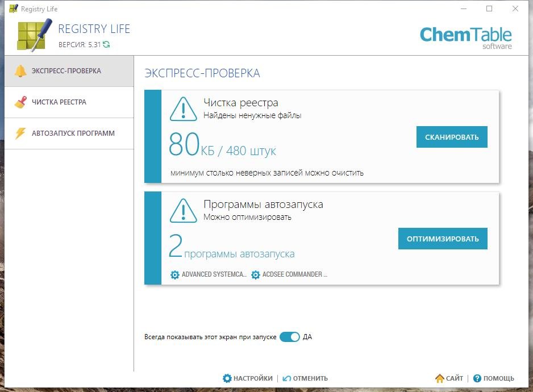Click the 'Программы автозапуска' card heading
The image size is (533, 392).
click(263, 204)
